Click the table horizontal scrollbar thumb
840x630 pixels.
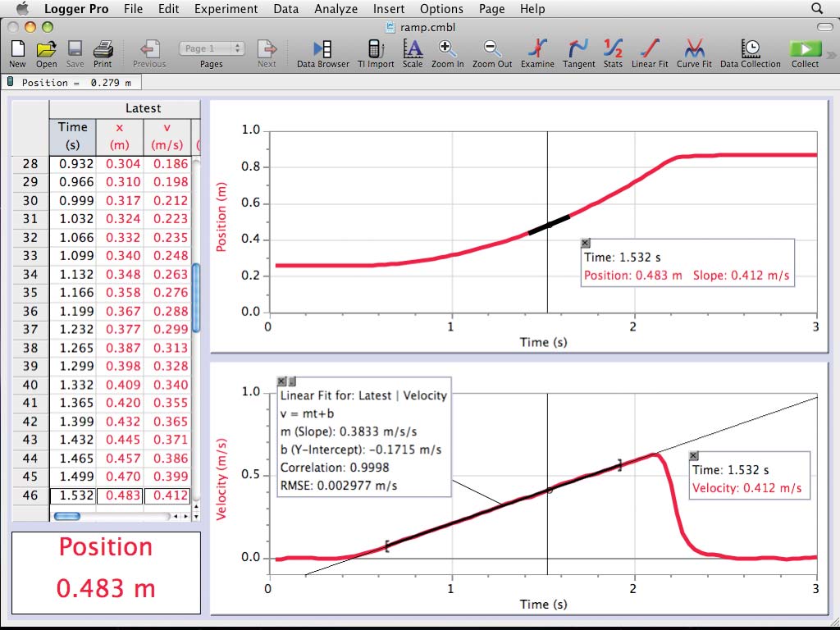point(67,517)
